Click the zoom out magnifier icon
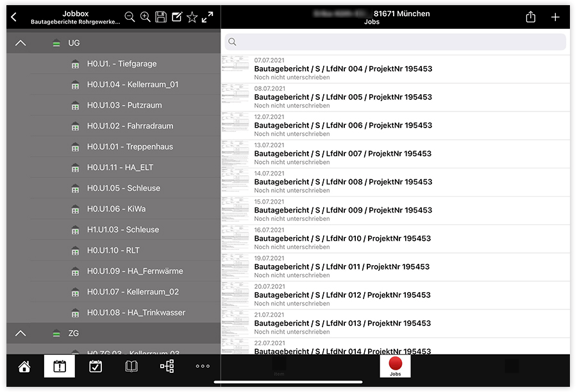Screen dimensions: 577x392 tap(130, 17)
